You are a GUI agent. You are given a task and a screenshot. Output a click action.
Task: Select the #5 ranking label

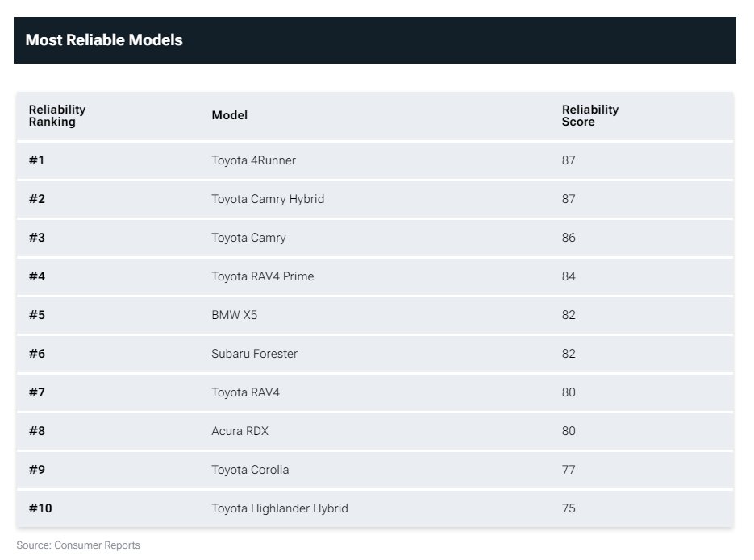click(37, 315)
